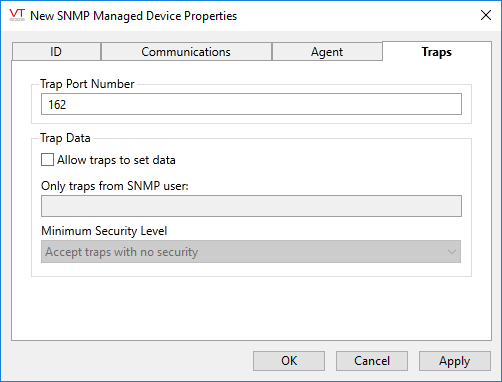The width and height of the screenshot is (502, 382).
Task: Click the Minimum Security Level label
Action: pyautogui.click(x=104, y=231)
